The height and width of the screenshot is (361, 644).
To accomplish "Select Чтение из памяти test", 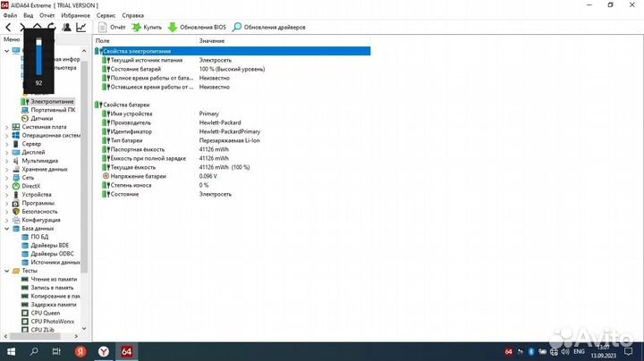I will point(54,279).
